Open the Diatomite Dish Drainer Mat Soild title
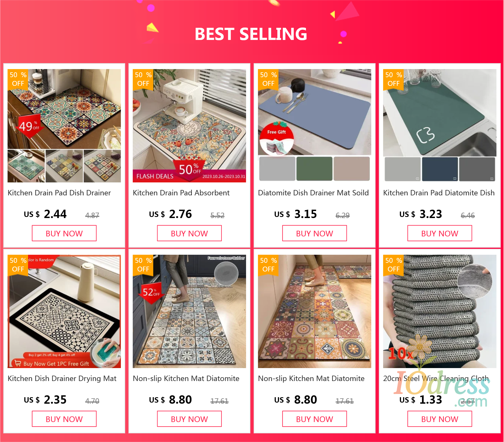The height and width of the screenshot is (442, 504). point(313,193)
